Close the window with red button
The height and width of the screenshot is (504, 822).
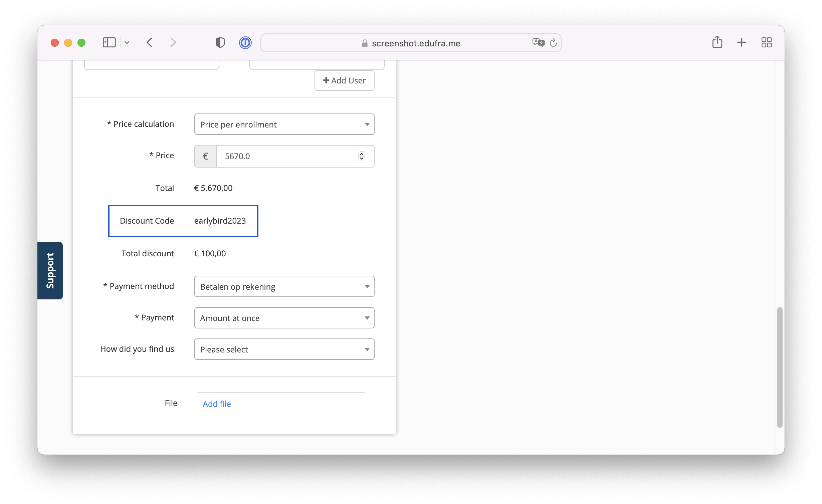[x=55, y=43]
